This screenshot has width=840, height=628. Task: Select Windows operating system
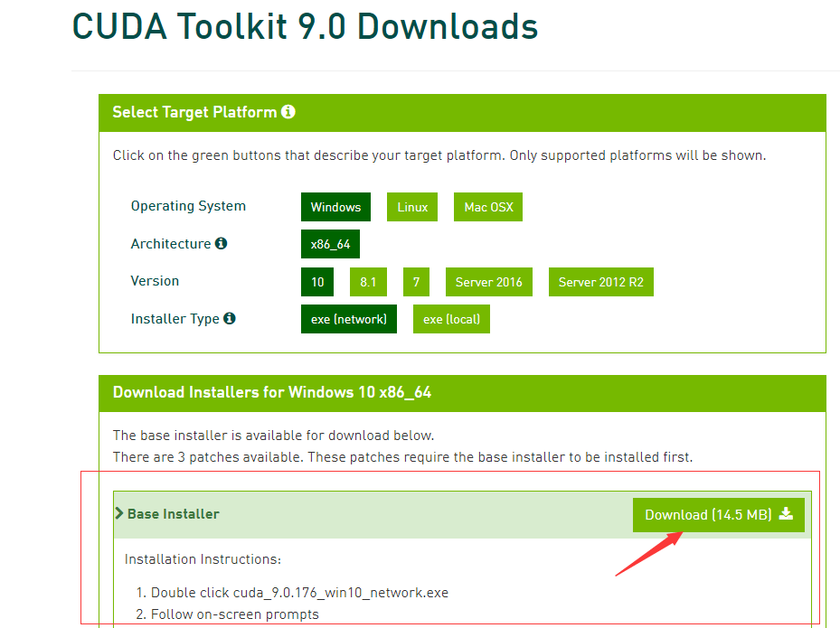point(335,207)
